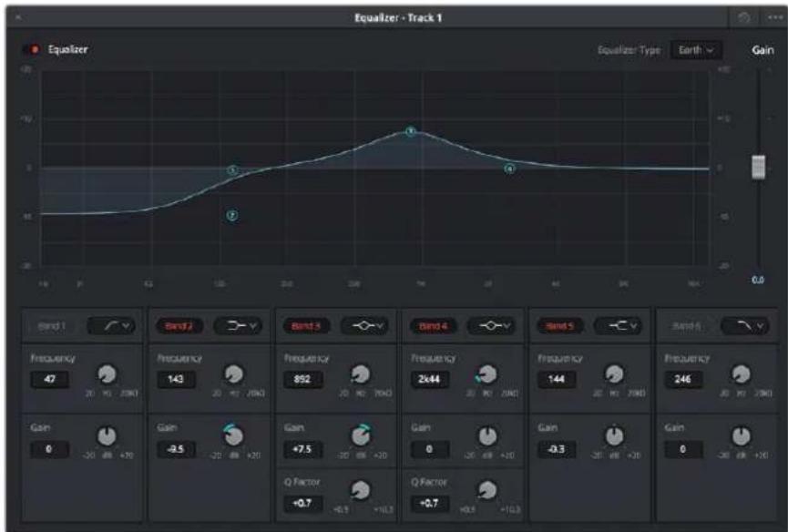Image resolution: width=788 pixels, height=532 pixels.
Task: Open Band 4 bell shape dropdown
Action: 492,326
